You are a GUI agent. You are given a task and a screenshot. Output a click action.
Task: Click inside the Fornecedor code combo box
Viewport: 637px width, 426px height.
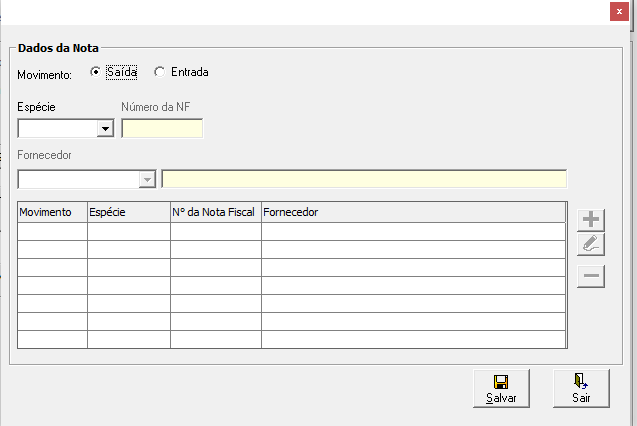[x=78, y=179]
